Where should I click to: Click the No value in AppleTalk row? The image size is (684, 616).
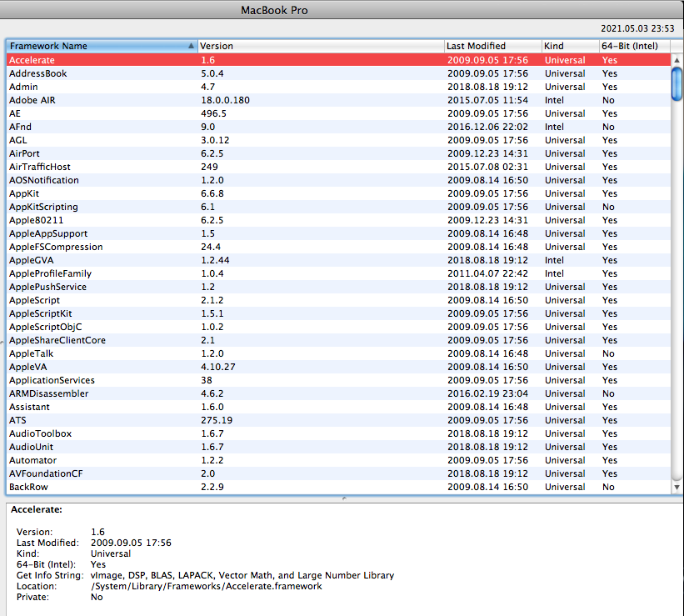click(608, 353)
